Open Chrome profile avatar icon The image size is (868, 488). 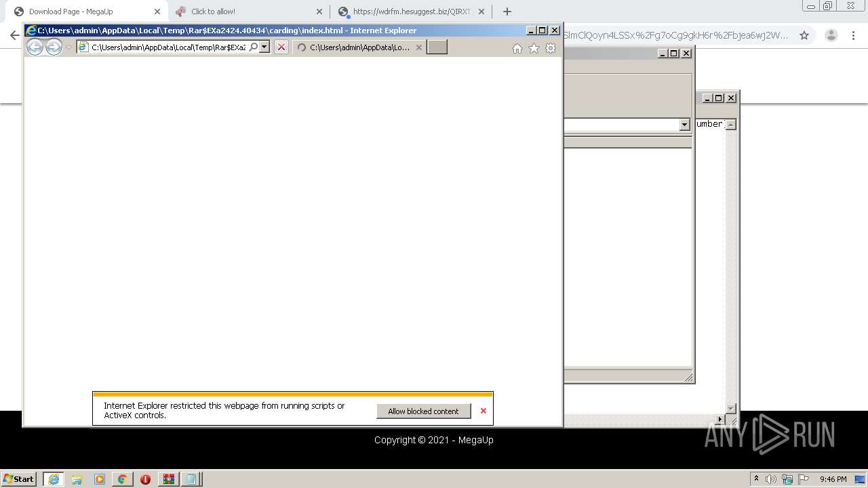point(831,35)
